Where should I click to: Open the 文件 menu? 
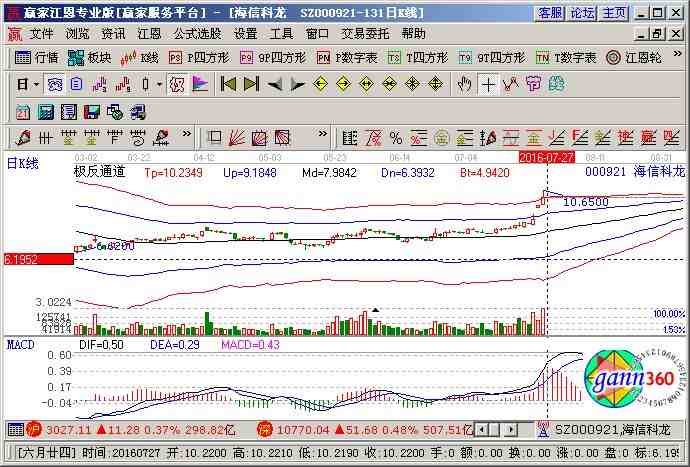pyautogui.click(x=41, y=34)
